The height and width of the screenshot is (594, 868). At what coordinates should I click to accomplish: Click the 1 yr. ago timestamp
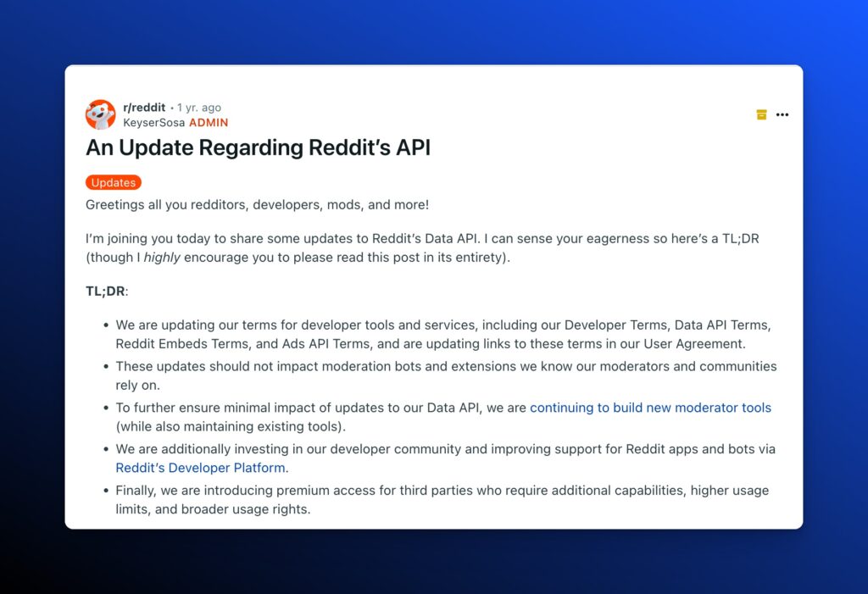(199, 107)
